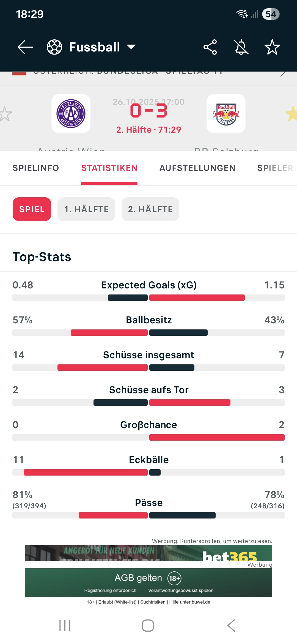
Task: Add match to favorites star
Action: (272, 47)
